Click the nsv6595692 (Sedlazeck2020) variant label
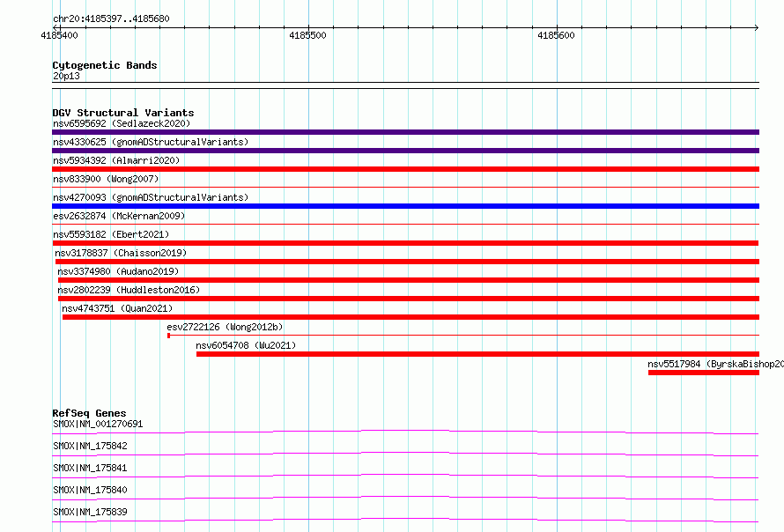 pyautogui.click(x=122, y=123)
